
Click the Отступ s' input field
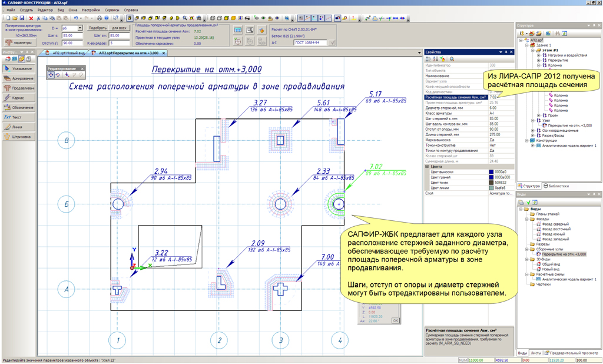(72, 43)
